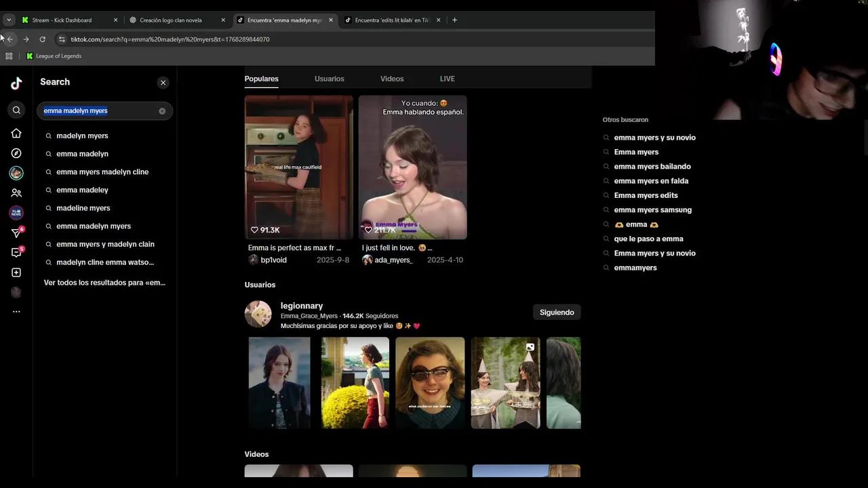Viewport: 868px width, 488px height.
Task: Open legionnary's party hats photo thumbnail
Action: pos(505,383)
